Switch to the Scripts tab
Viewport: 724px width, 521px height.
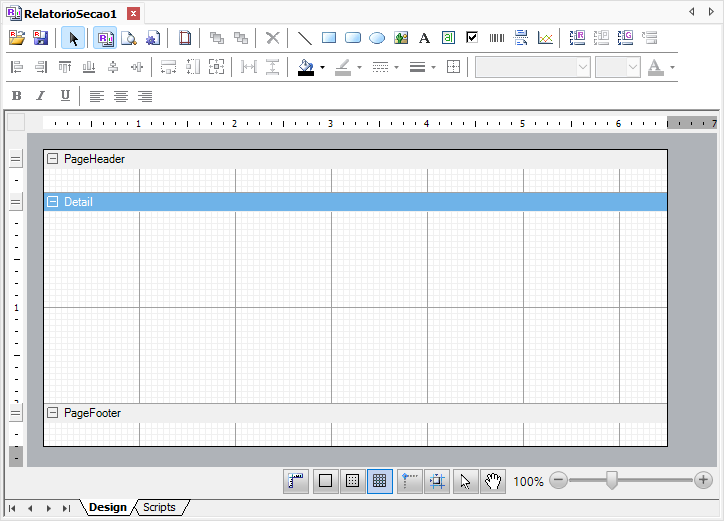[x=159, y=507]
